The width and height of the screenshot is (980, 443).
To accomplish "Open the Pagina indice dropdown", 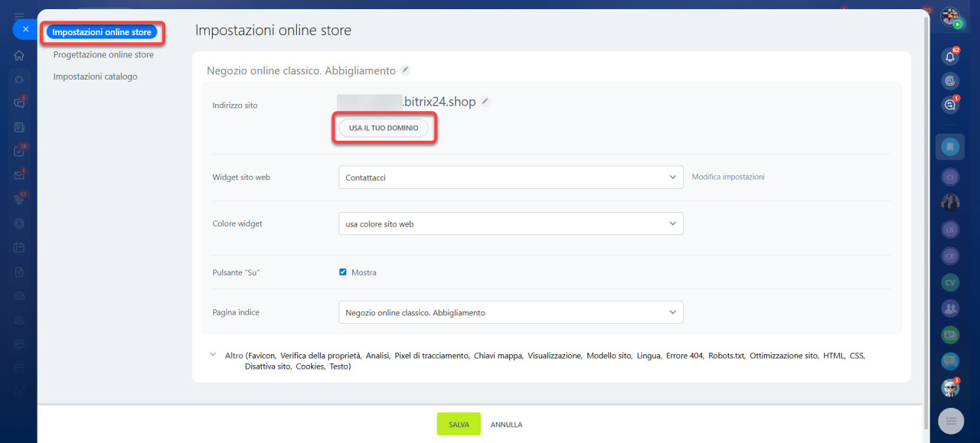I will coord(510,312).
